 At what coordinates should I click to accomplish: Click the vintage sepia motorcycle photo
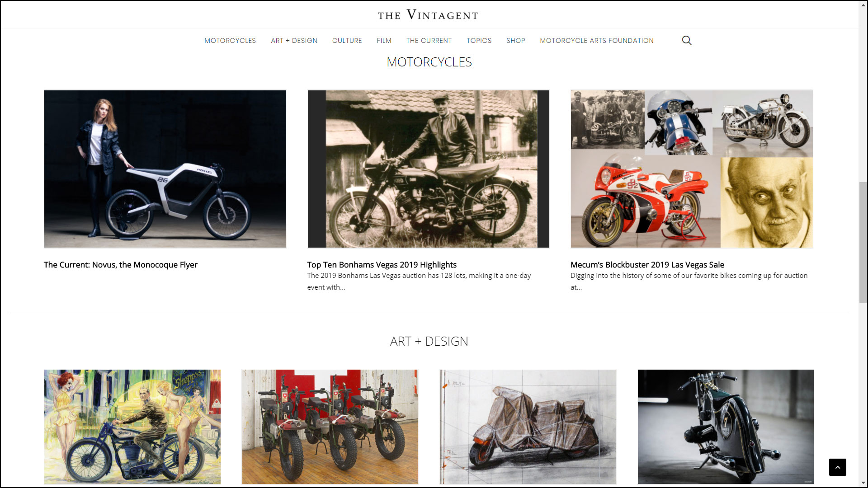tap(428, 169)
